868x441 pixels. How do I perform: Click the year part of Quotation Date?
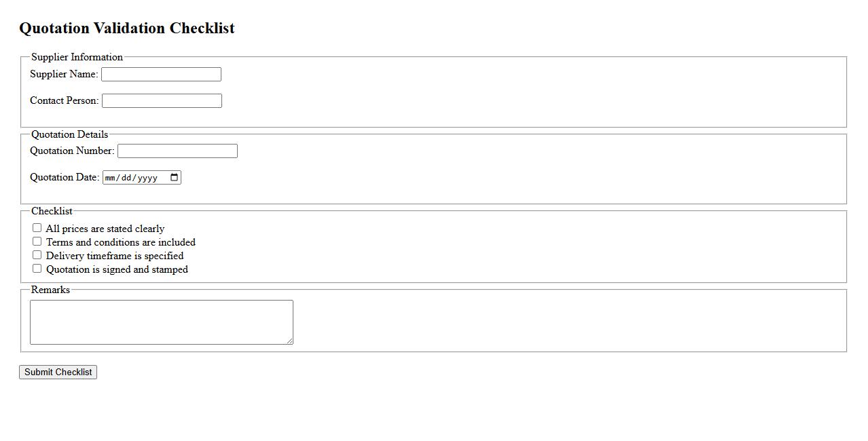pyautogui.click(x=147, y=178)
